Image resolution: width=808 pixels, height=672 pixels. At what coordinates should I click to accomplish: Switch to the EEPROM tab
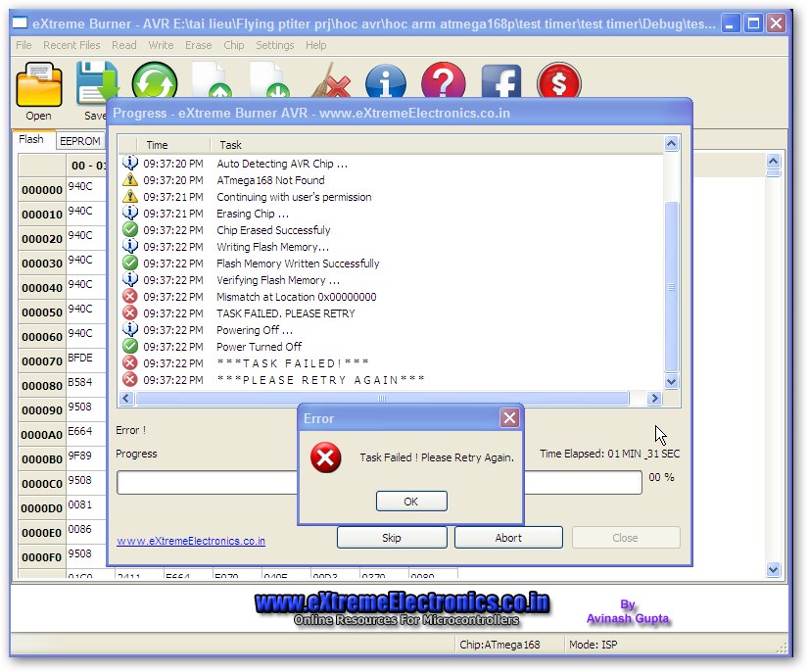tap(80, 141)
